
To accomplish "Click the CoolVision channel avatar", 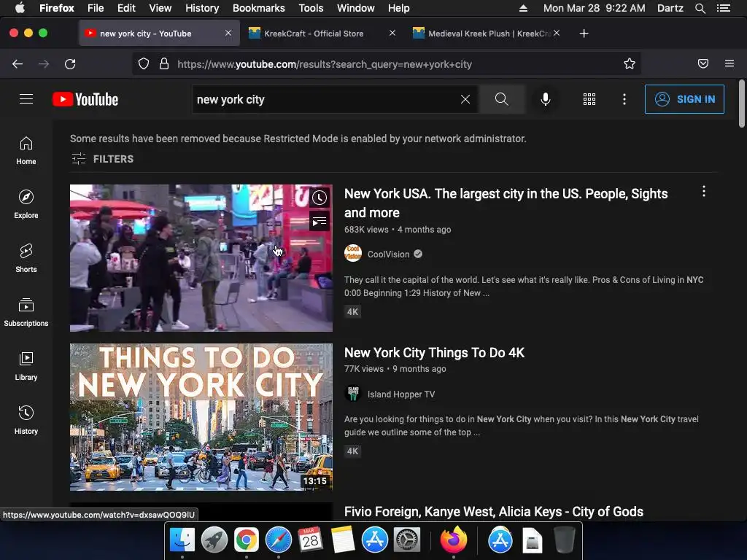I will click(353, 254).
